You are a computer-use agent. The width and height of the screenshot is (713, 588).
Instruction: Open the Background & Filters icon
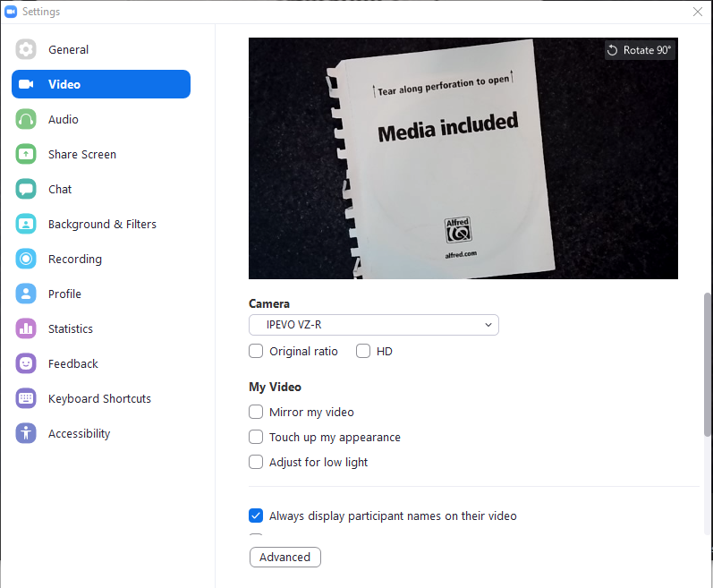[x=26, y=225]
